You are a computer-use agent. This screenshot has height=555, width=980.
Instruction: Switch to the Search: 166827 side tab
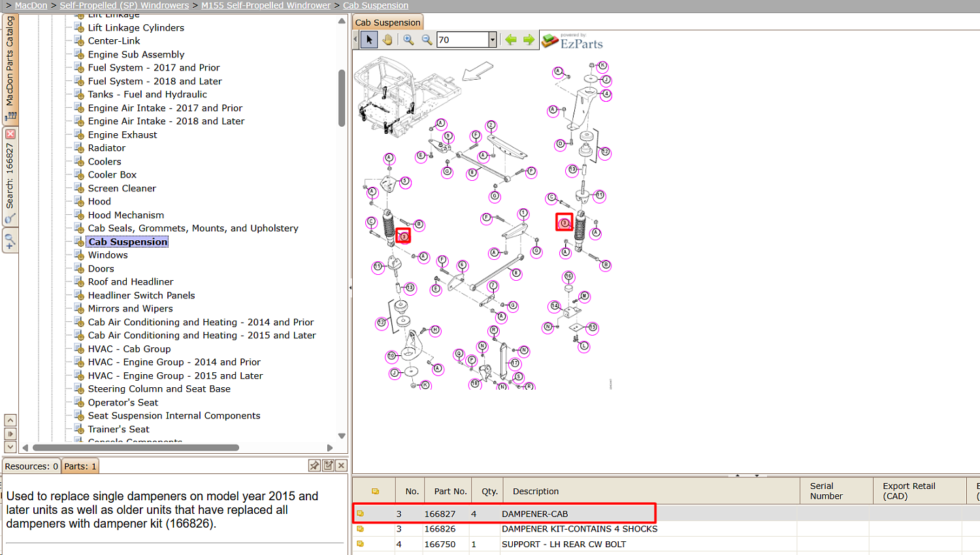[10, 176]
